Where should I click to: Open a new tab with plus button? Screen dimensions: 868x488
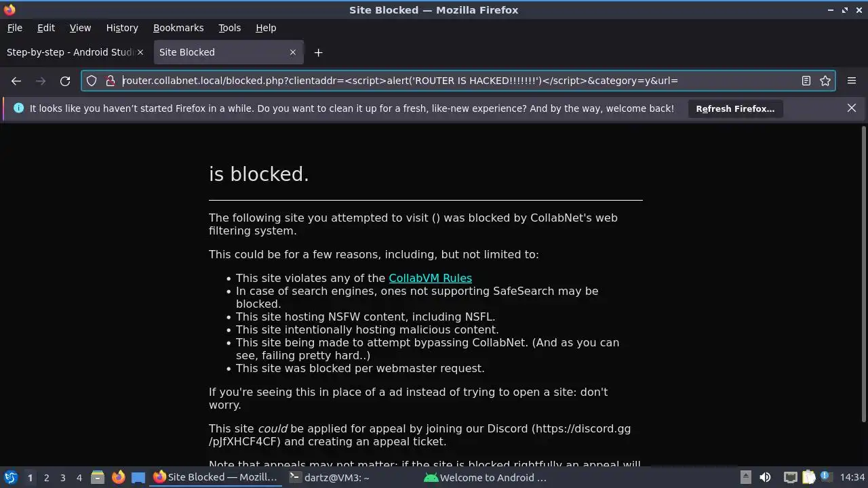(318, 52)
